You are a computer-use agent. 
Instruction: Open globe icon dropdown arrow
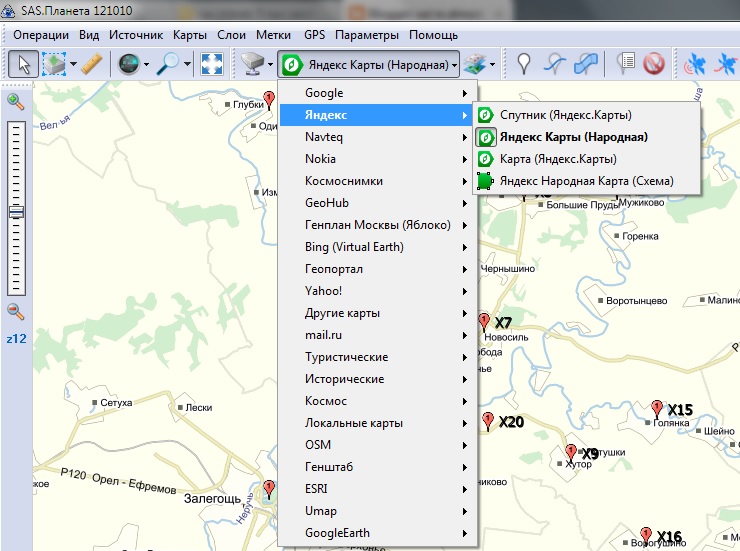pyautogui.click(x=147, y=64)
